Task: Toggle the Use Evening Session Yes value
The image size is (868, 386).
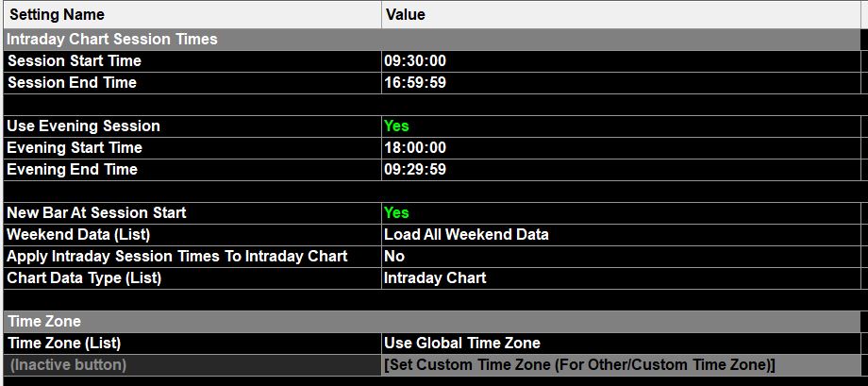Action: 397,126
